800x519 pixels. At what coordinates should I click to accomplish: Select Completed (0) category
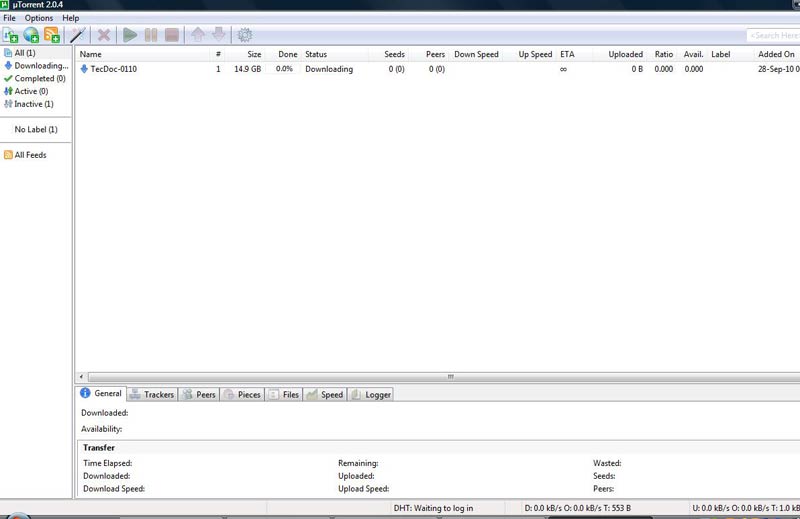40,79
